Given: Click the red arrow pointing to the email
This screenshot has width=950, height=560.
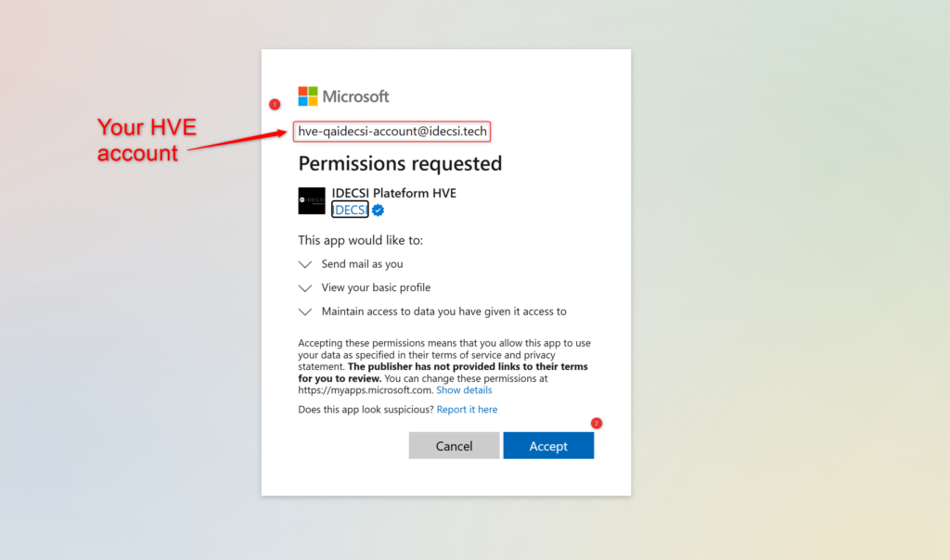Looking at the screenshot, I should 237,140.
